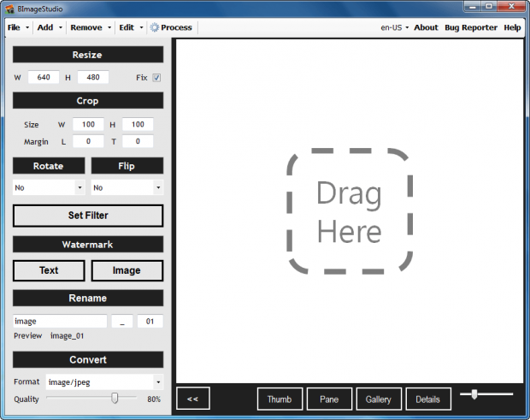Click the Resize width input field
The image size is (530, 420).
43,78
